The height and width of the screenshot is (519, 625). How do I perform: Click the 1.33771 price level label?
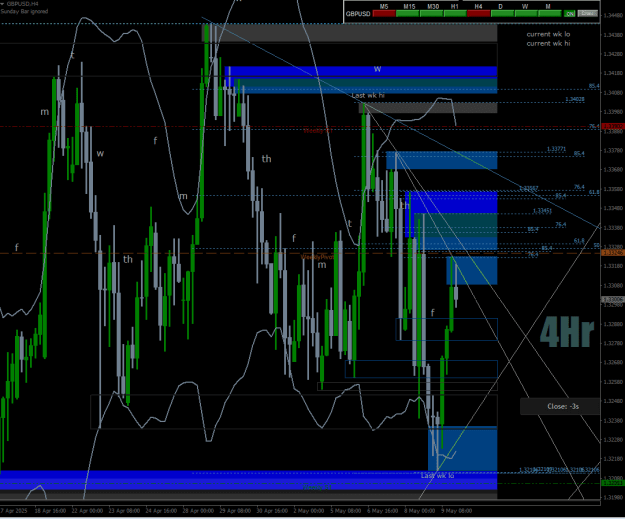pos(556,149)
